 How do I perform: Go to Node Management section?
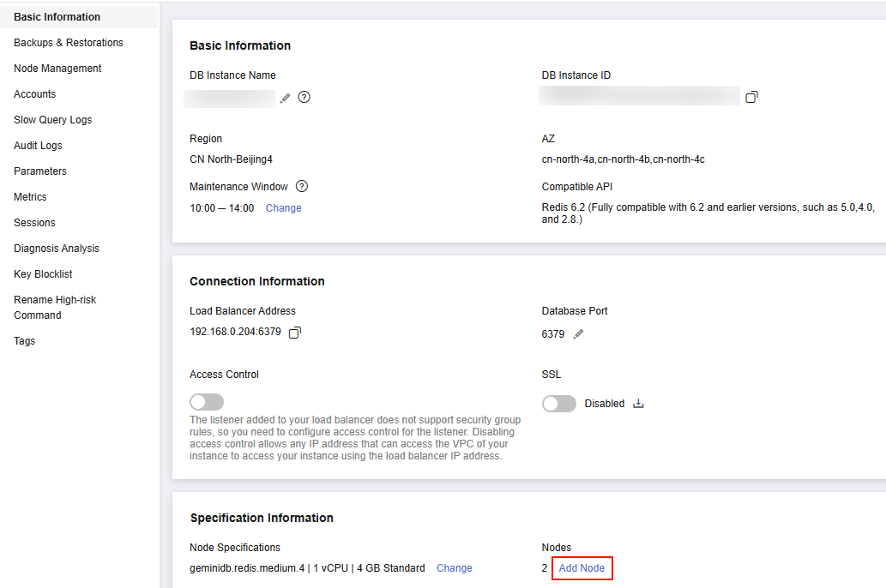[57, 69]
